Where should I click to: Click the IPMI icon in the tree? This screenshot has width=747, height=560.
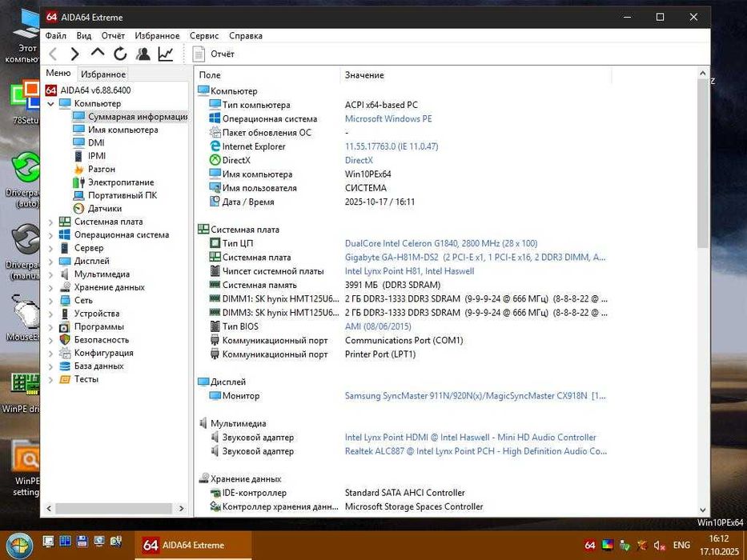(78, 156)
